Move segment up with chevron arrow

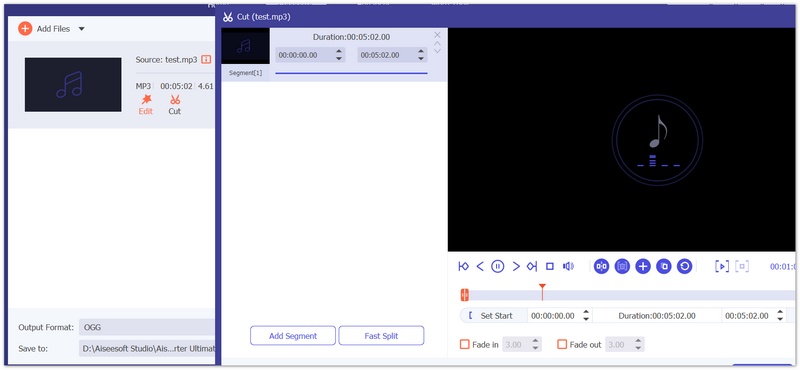(x=437, y=44)
